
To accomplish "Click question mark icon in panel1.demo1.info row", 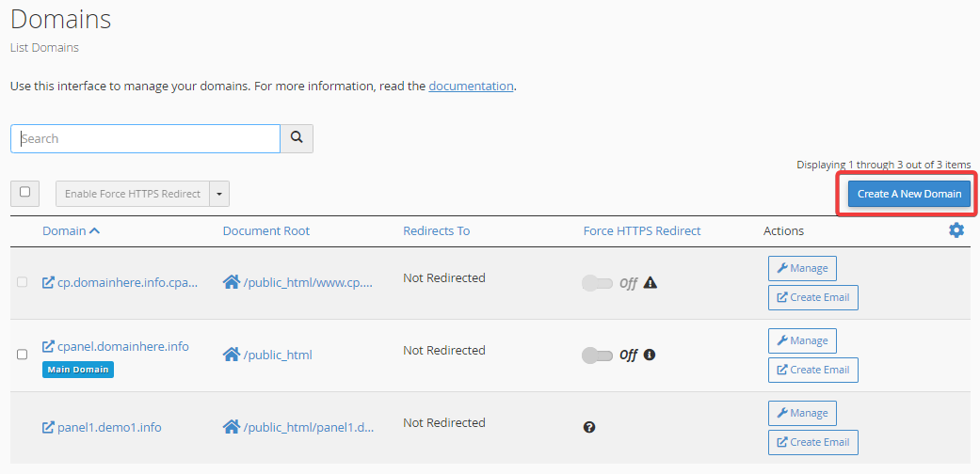I will coord(588,427).
